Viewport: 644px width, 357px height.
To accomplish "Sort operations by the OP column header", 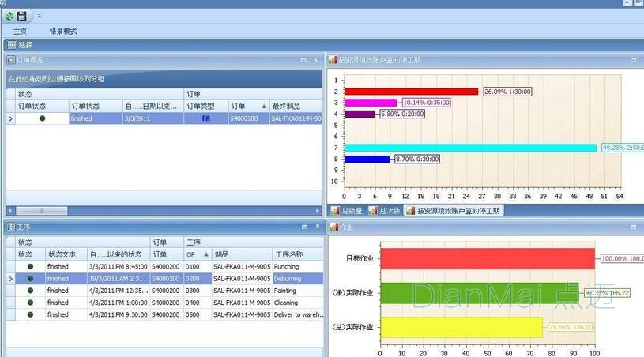I will pyautogui.click(x=197, y=254).
